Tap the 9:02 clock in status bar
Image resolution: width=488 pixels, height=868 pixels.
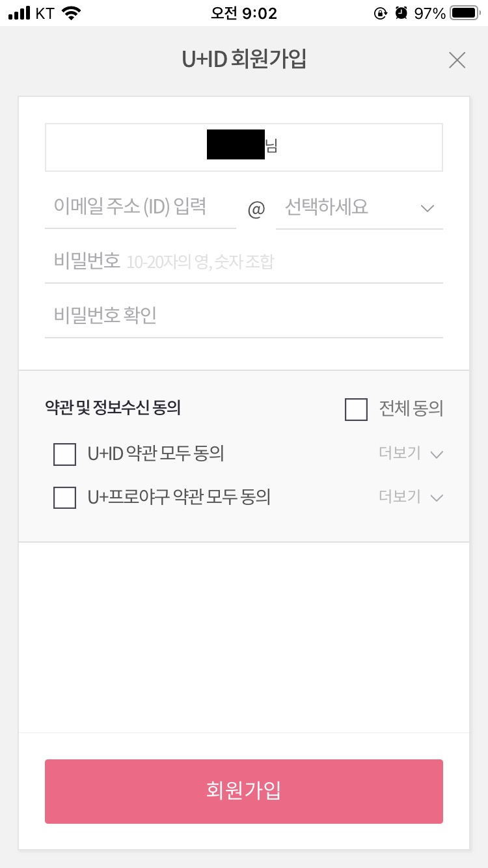[x=244, y=13]
